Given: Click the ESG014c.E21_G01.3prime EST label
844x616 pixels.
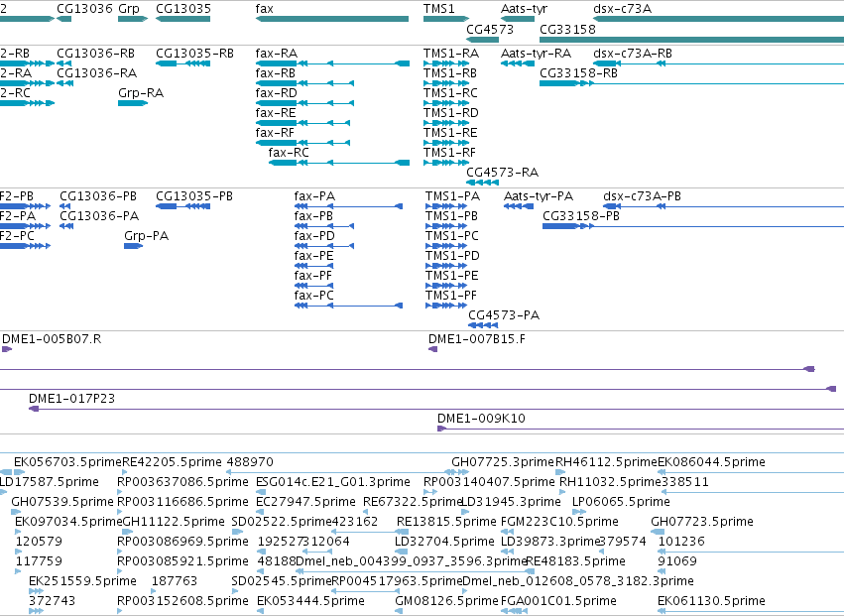Looking at the screenshot, I should [x=332, y=482].
